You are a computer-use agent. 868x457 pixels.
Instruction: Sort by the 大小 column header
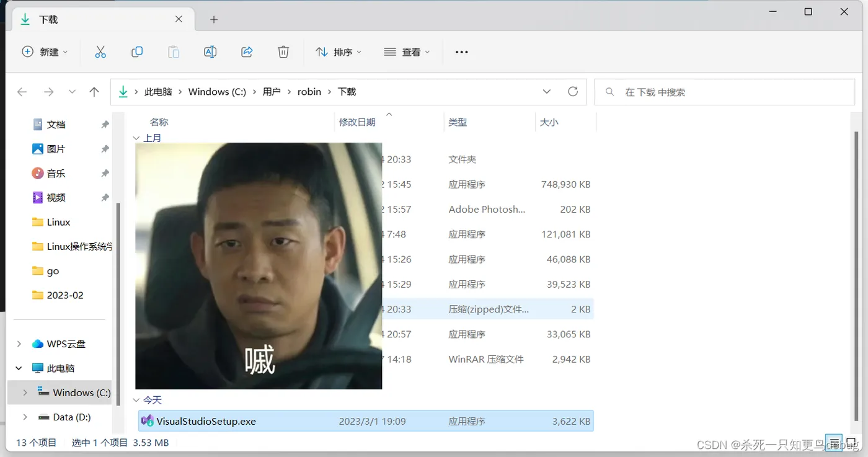549,123
